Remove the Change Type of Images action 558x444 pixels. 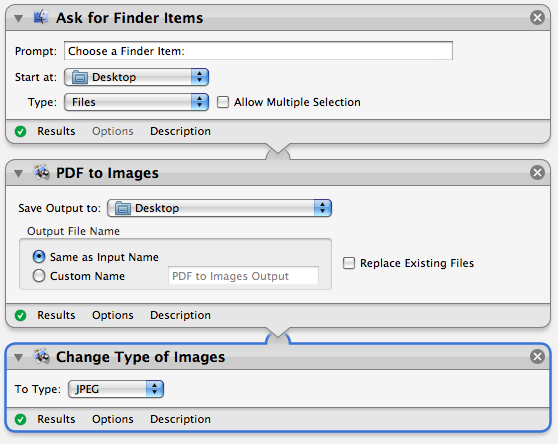(537, 356)
